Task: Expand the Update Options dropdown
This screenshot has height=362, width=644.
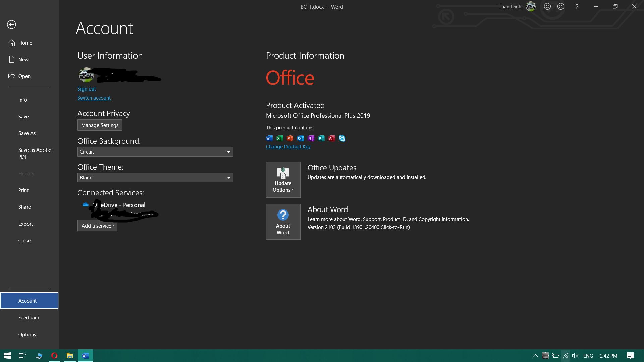Action: (283, 180)
